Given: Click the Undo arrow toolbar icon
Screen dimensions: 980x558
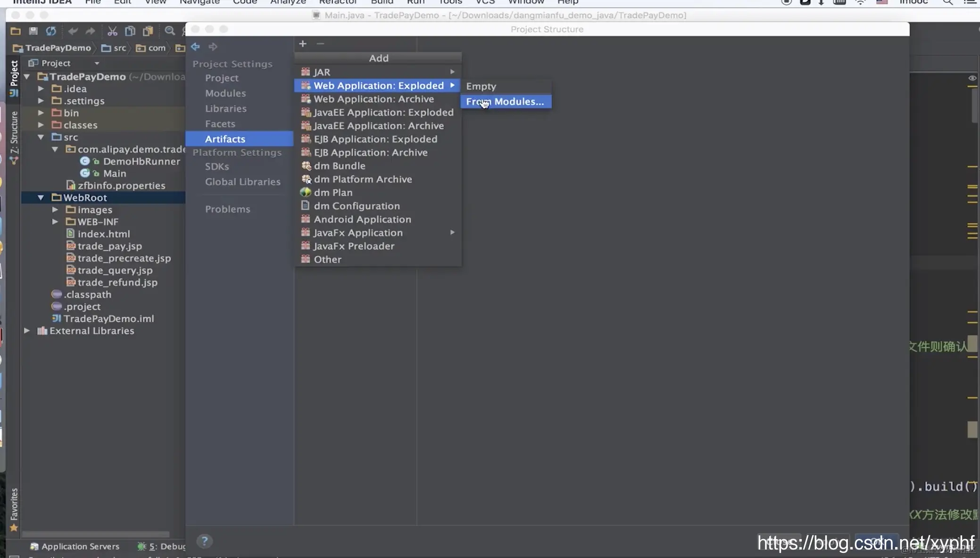Looking at the screenshot, I should click(73, 31).
